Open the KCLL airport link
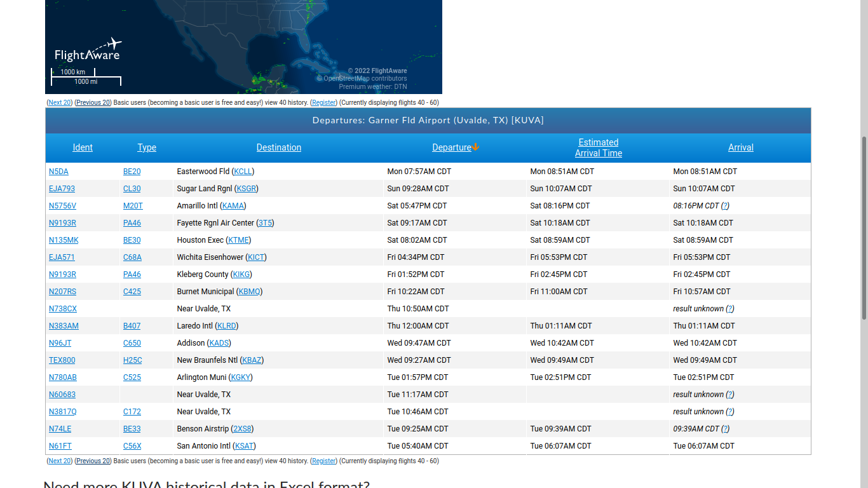The height and width of the screenshot is (488, 868). coord(243,172)
